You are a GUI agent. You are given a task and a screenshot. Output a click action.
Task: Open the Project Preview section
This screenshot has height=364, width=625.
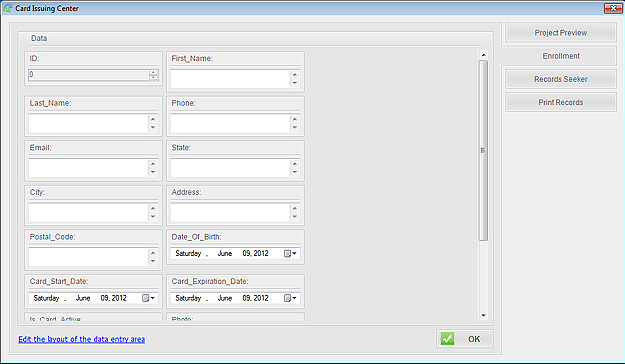tap(560, 33)
